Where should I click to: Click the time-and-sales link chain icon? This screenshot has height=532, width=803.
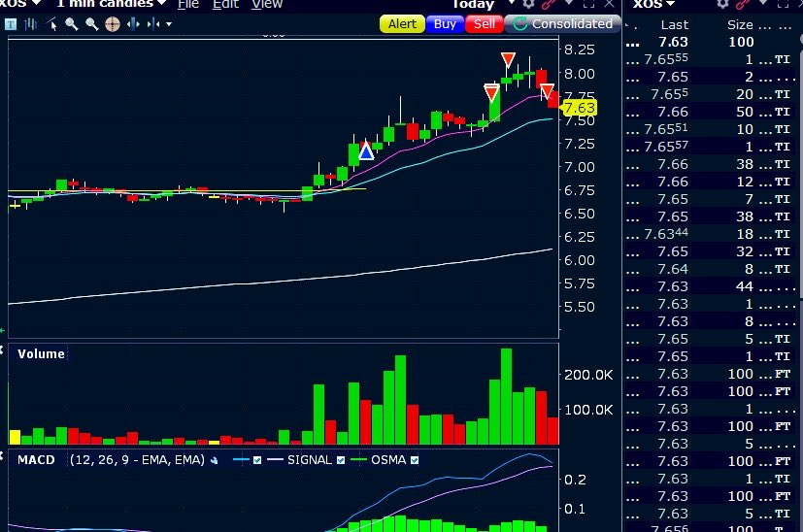(x=743, y=4)
